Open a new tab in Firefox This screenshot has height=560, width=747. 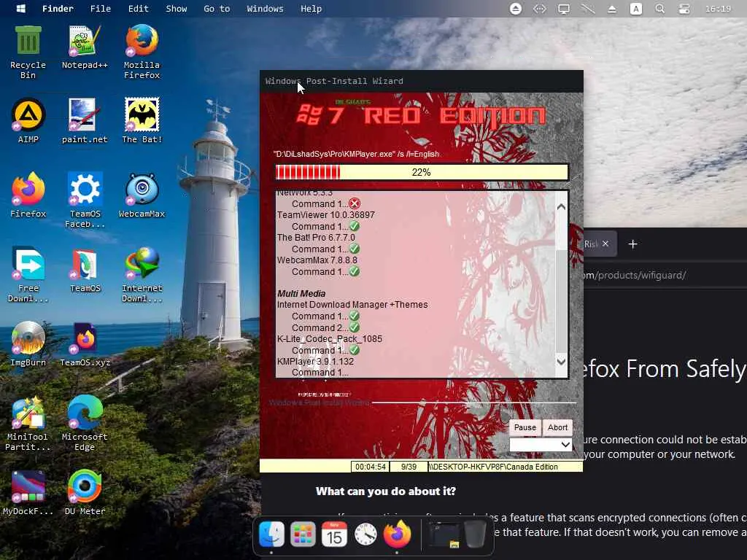click(632, 244)
